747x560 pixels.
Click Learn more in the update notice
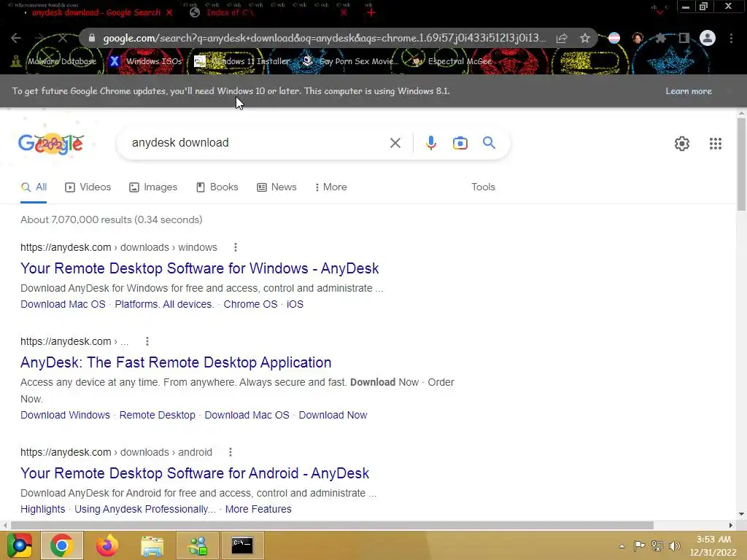pyautogui.click(x=689, y=91)
